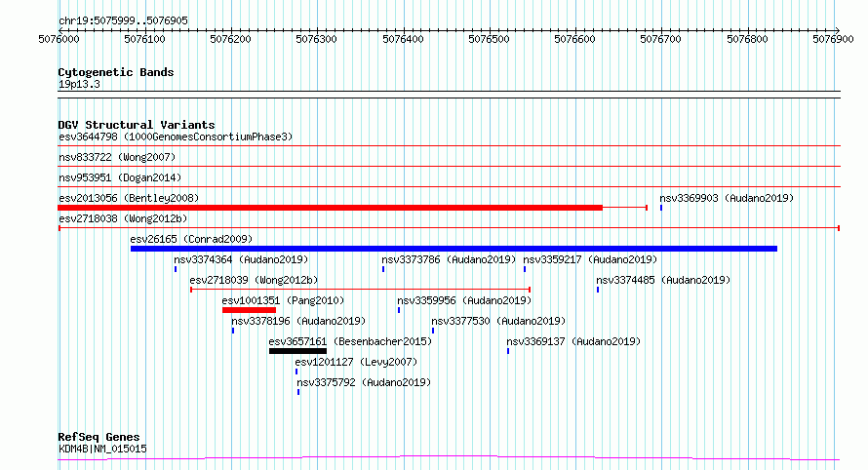Click ruler position 5076900

[833, 39]
